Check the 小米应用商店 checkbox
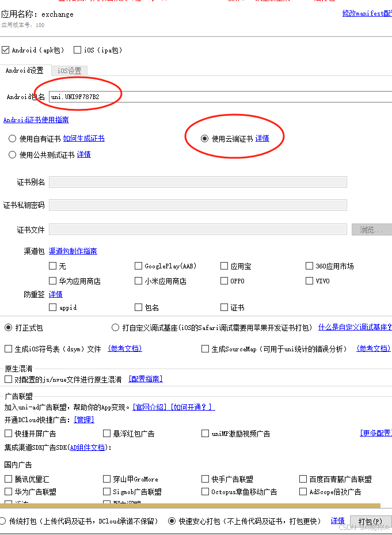This screenshot has height=535, width=392. pyautogui.click(x=138, y=280)
